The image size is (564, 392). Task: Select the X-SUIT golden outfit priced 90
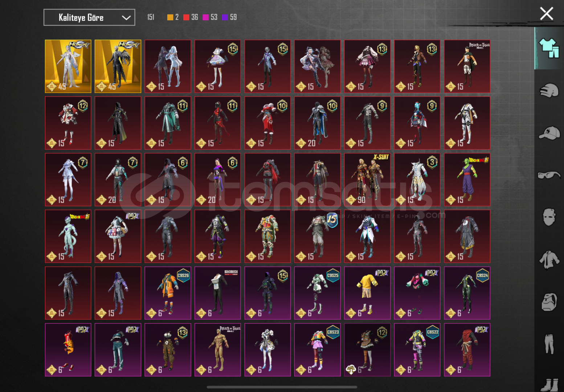click(x=367, y=180)
